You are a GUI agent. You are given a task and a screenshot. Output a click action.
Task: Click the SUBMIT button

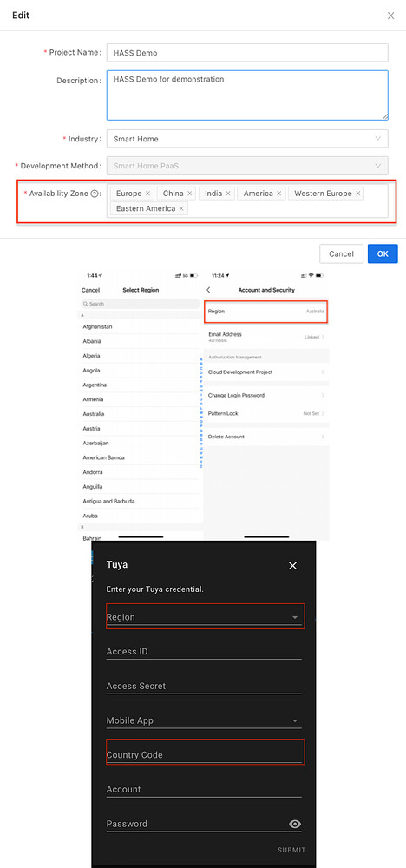click(291, 850)
